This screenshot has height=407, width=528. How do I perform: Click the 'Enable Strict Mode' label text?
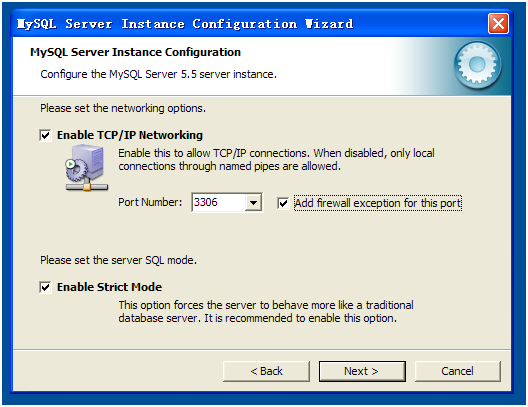coord(109,287)
